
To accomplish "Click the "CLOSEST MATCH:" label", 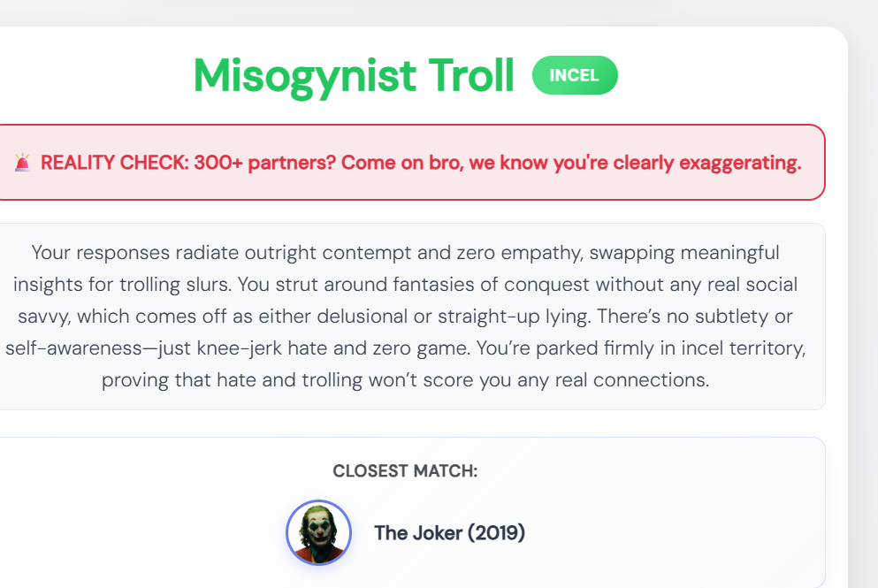I will click(x=405, y=471).
